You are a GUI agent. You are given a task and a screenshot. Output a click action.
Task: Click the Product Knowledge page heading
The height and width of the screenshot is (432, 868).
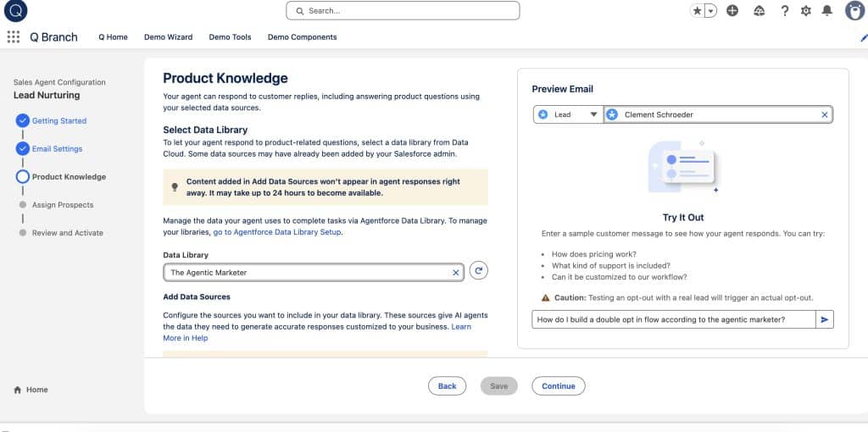225,78
